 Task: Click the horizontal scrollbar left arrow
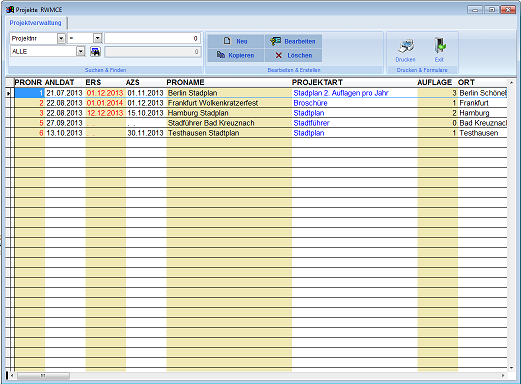pos(12,376)
